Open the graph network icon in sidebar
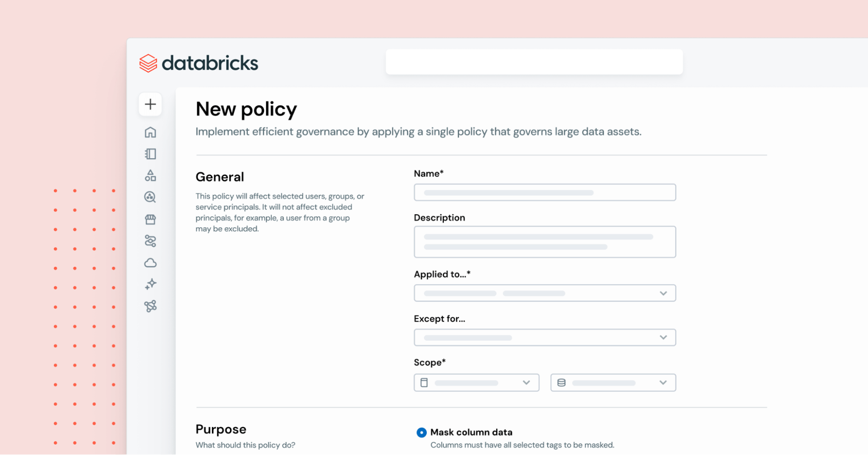The width and height of the screenshot is (868, 455). coord(150,306)
